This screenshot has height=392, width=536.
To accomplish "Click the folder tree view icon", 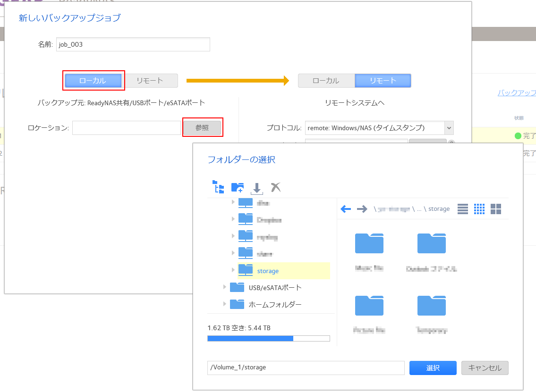I will point(218,187).
